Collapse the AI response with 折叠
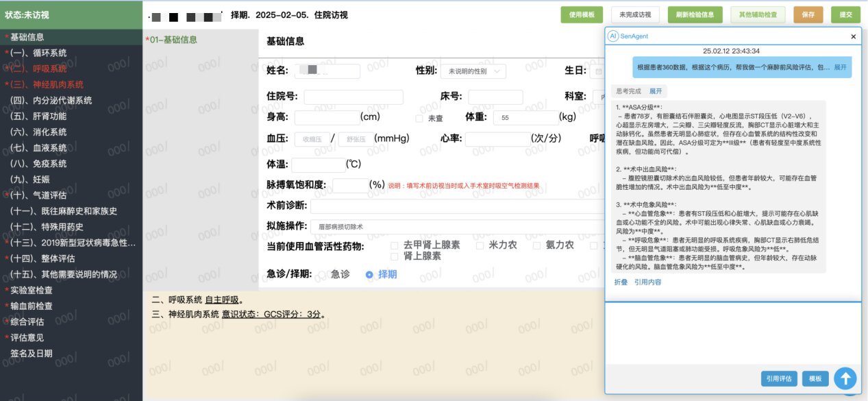This screenshot has width=868, height=401. pyautogui.click(x=620, y=282)
